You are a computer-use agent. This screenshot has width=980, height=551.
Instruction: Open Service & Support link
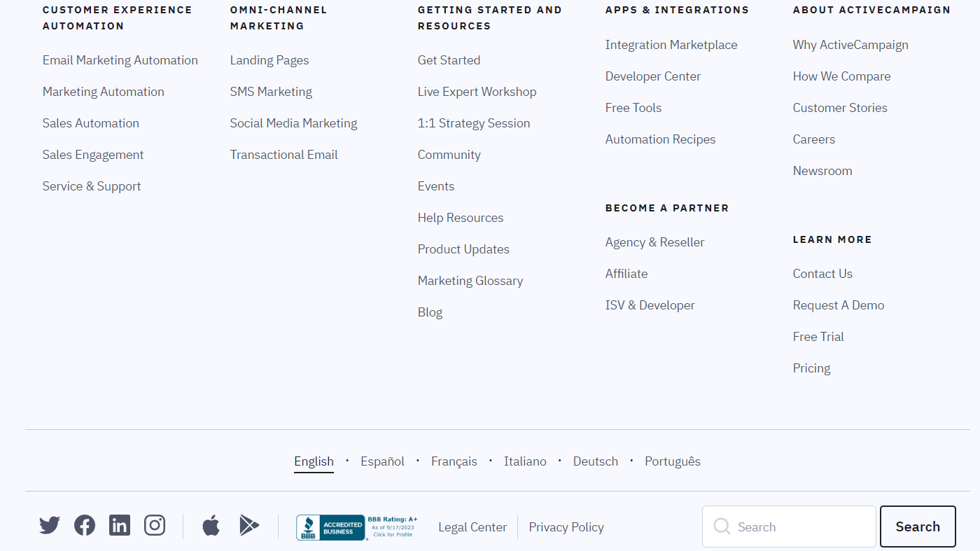(x=92, y=186)
